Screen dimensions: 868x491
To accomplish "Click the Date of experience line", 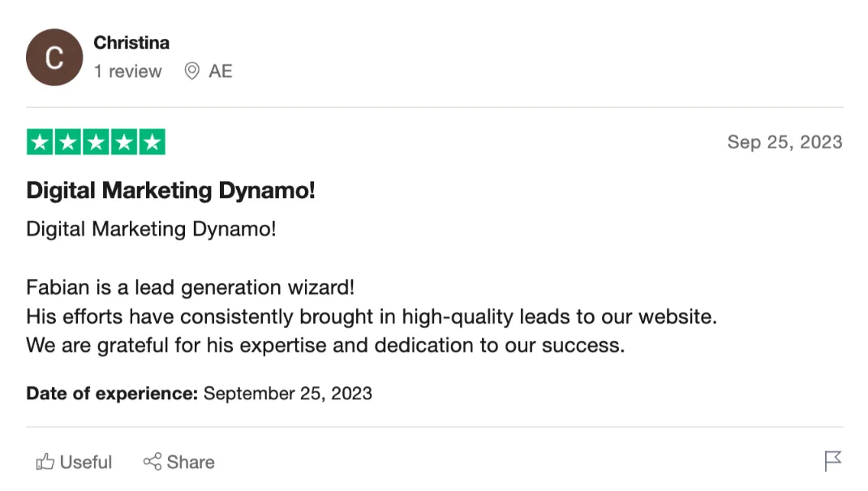I will [199, 394].
